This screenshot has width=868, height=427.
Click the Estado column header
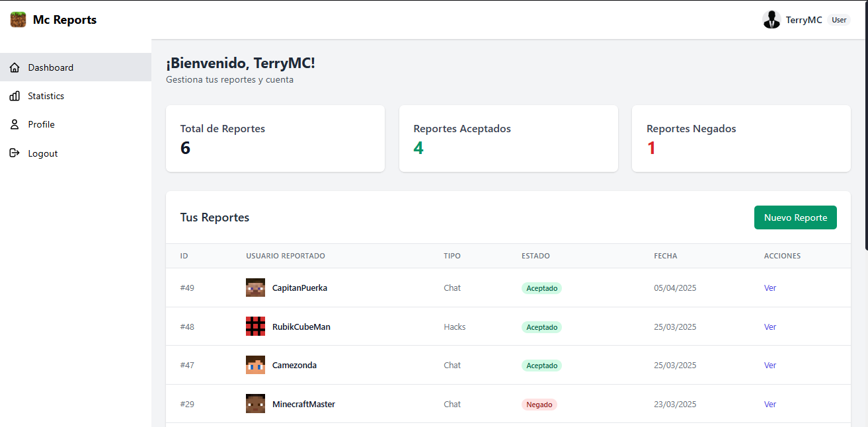[535, 256]
